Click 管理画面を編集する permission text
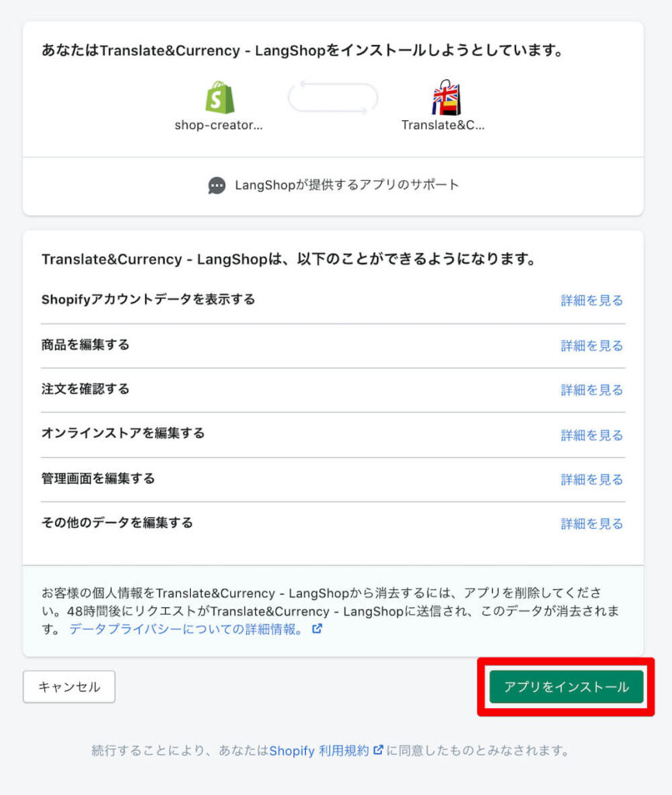The image size is (672, 795). pos(98,478)
